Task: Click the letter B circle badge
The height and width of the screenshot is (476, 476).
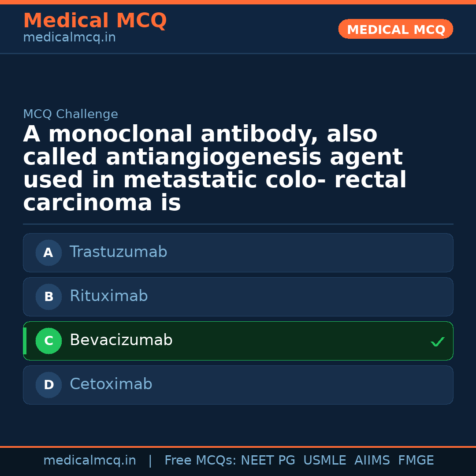Action: tap(48, 297)
